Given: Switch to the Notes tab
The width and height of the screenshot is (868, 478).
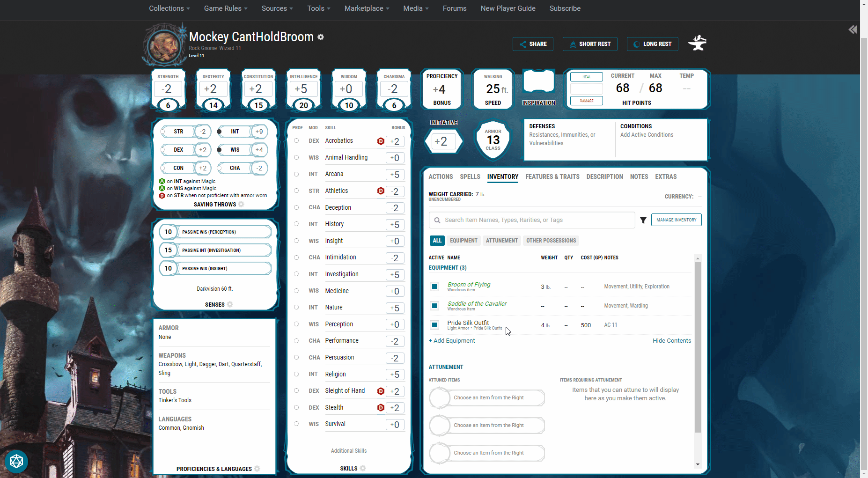Looking at the screenshot, I should (639, 176).
